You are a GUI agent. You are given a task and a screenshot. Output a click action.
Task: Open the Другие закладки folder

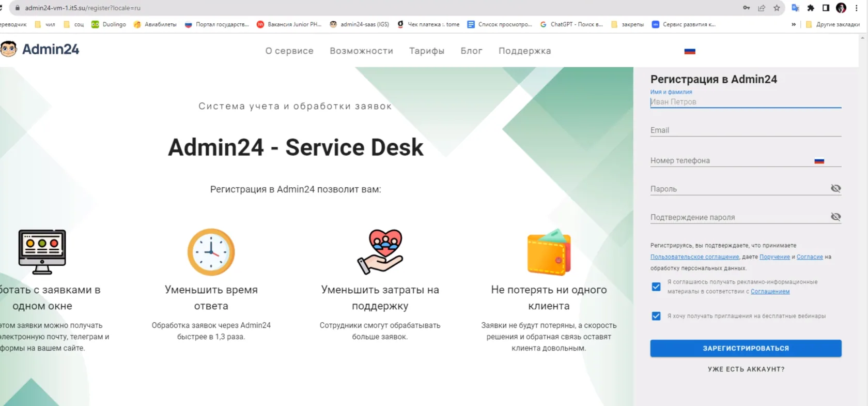pos(832,24)
